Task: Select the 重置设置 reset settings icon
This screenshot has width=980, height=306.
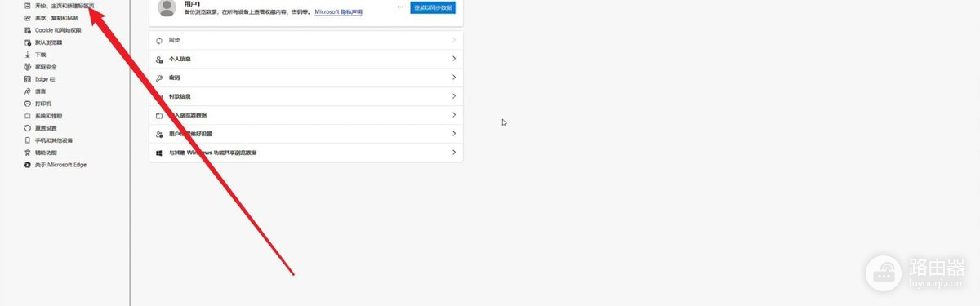Action: [x=28, y=128]
